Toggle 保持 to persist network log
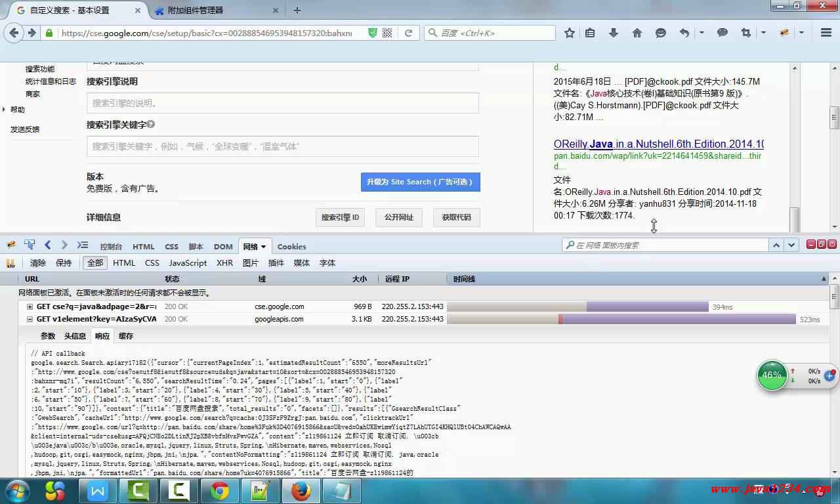 [x=64, y=263]
